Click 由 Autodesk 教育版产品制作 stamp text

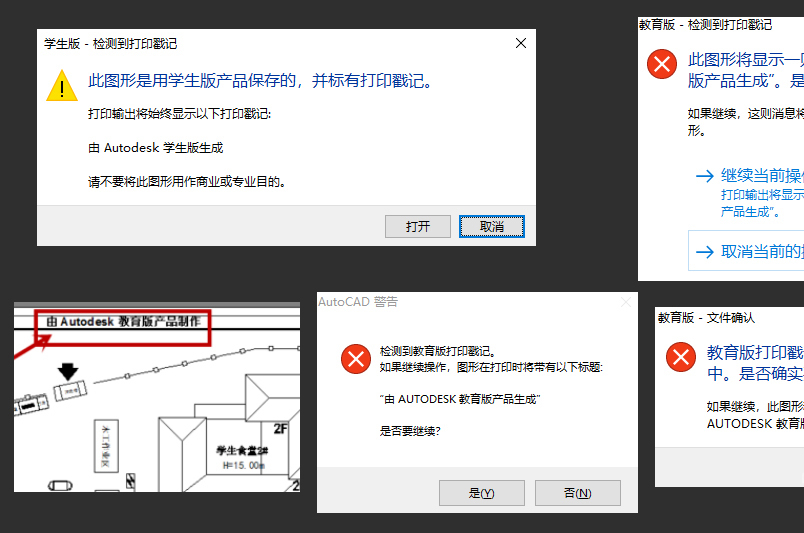124,322
